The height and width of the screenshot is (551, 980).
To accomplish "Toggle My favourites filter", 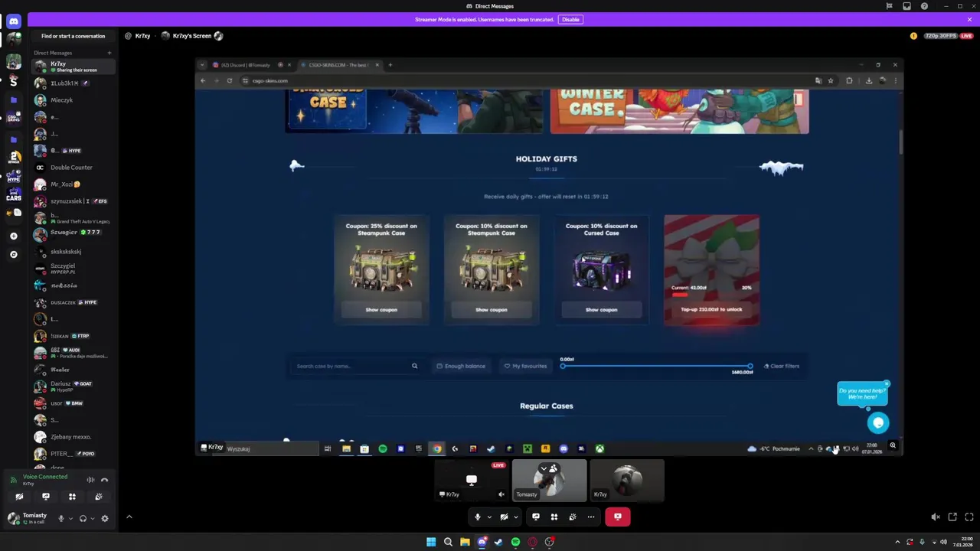I will (x=525, y=366).
